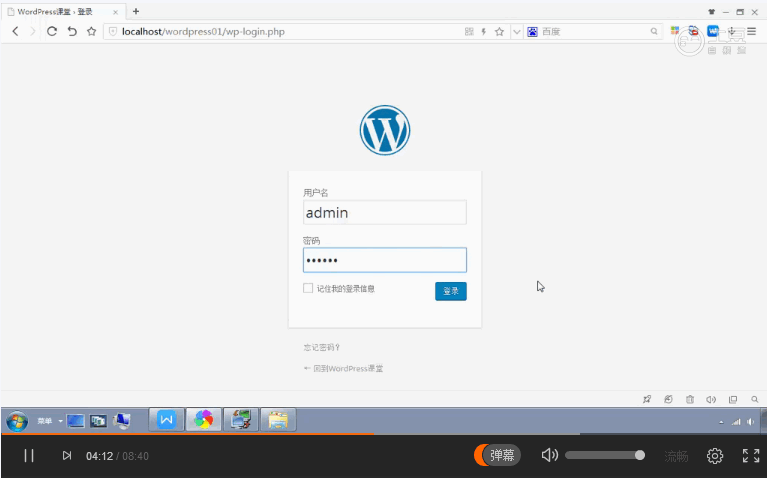Click the ad-block extension icon
This screenshot has height=478, width=767.
pos(693,31)
